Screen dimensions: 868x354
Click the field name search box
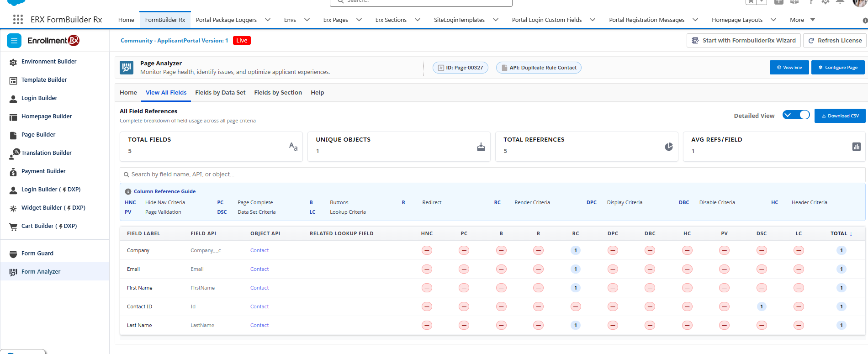coord(492,174)
